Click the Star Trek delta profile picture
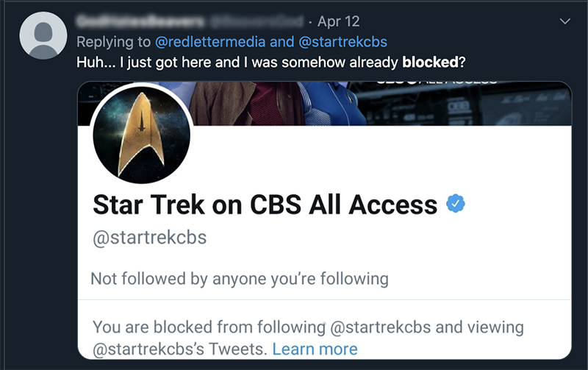This screenshot has width=588, height=370. click(x=141, y=135)
